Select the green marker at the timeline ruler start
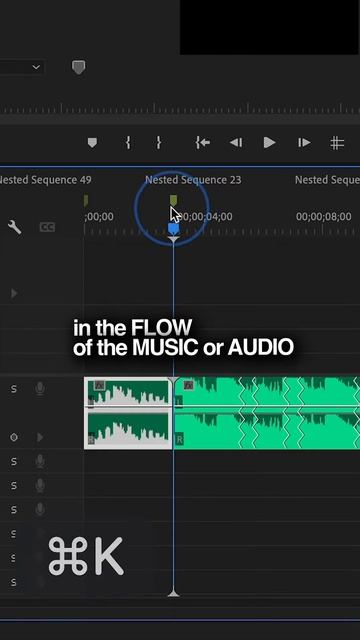Screen dimensions: 360x640 (x=86, y=201)
